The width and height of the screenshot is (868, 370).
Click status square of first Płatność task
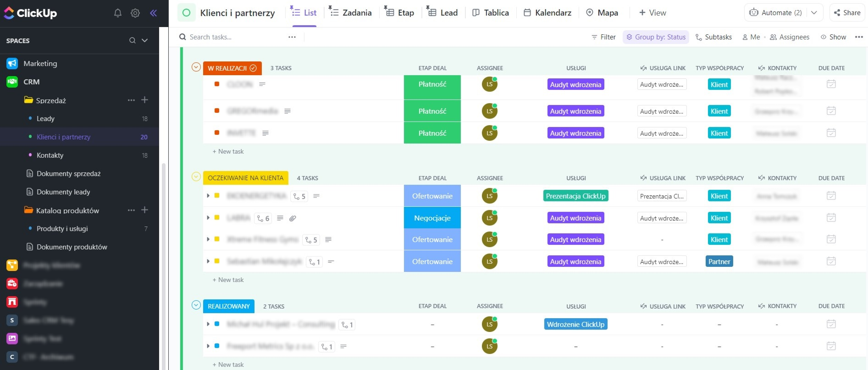click(217, 84)
